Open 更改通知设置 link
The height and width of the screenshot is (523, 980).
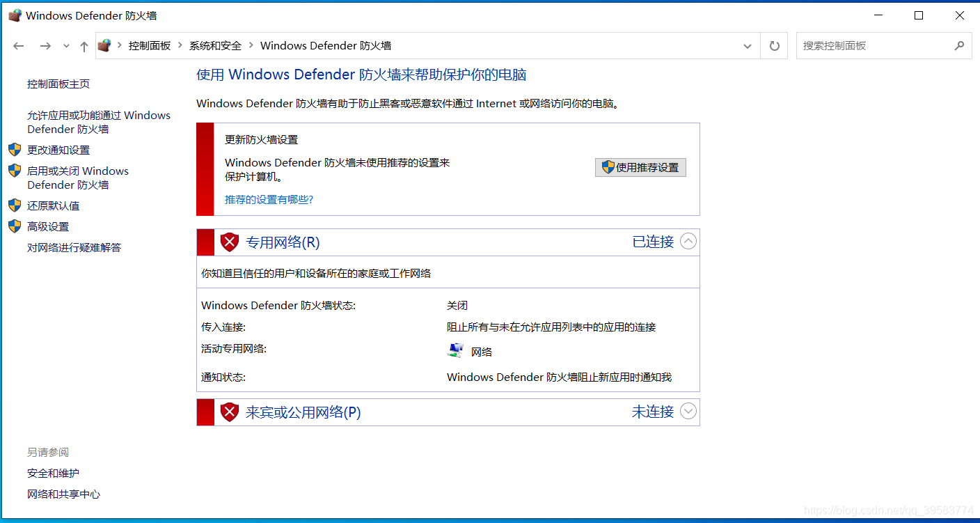(58, 150)
